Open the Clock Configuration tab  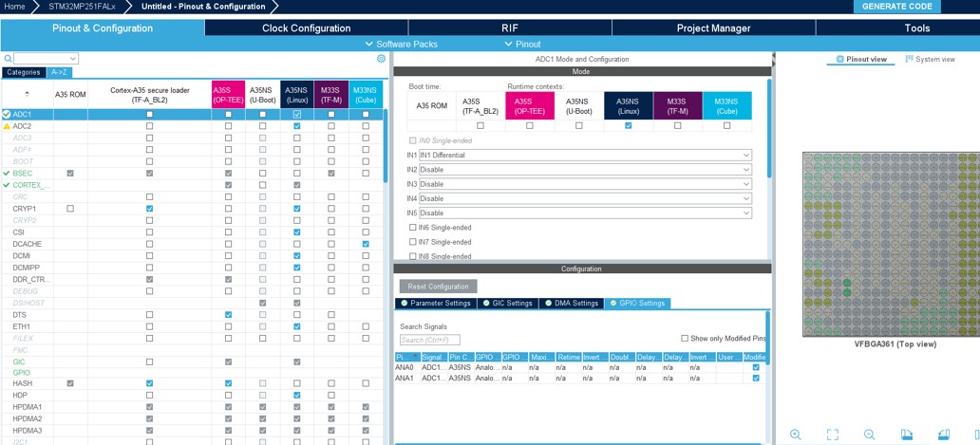(x=306, y=28)
